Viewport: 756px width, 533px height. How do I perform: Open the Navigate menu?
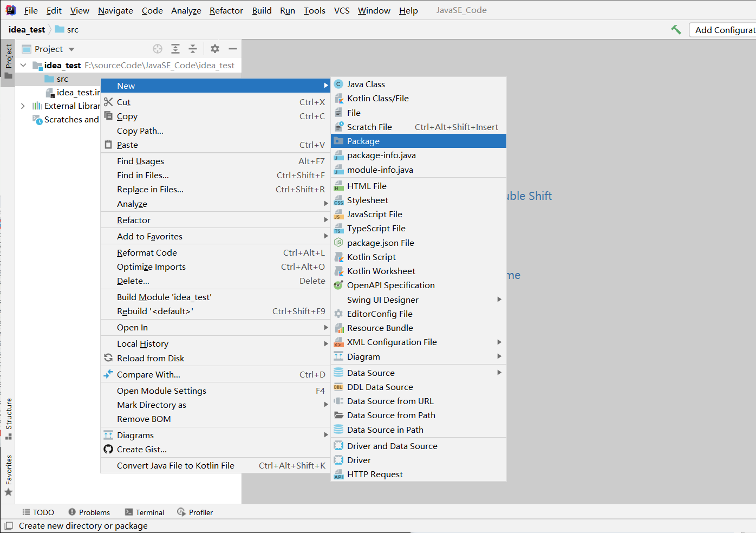[115, 10]
